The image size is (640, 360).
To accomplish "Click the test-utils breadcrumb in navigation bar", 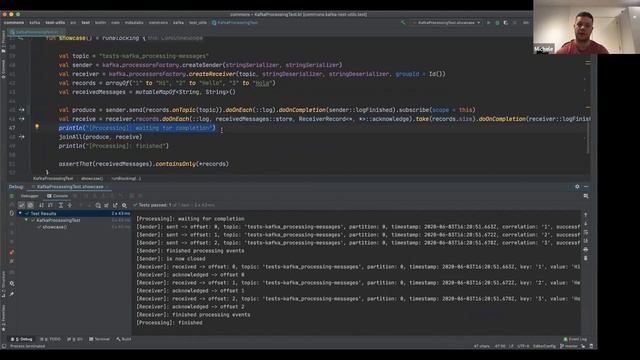I will point(55,23).
